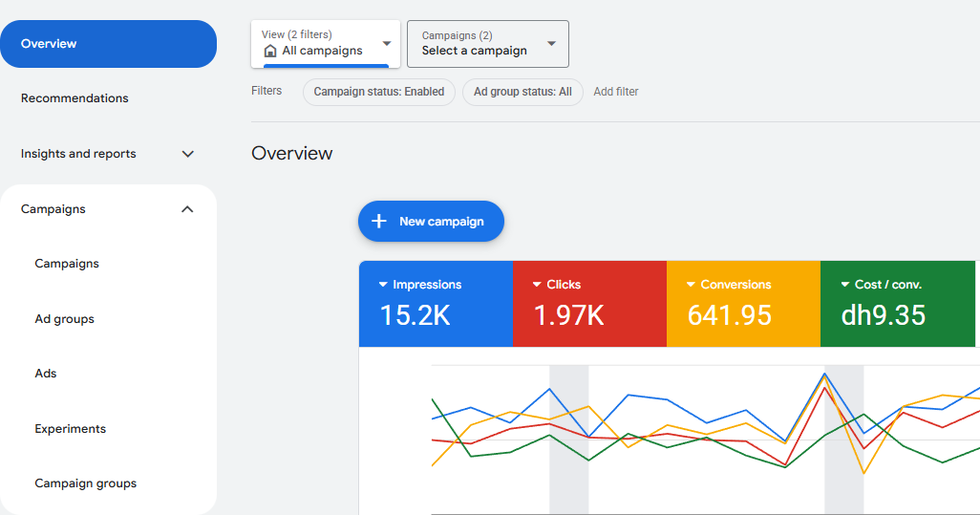This screenshot has height=515, width=980.
Task: Open the Clicks metric dropdown arrow
Action: pos(537,285)
